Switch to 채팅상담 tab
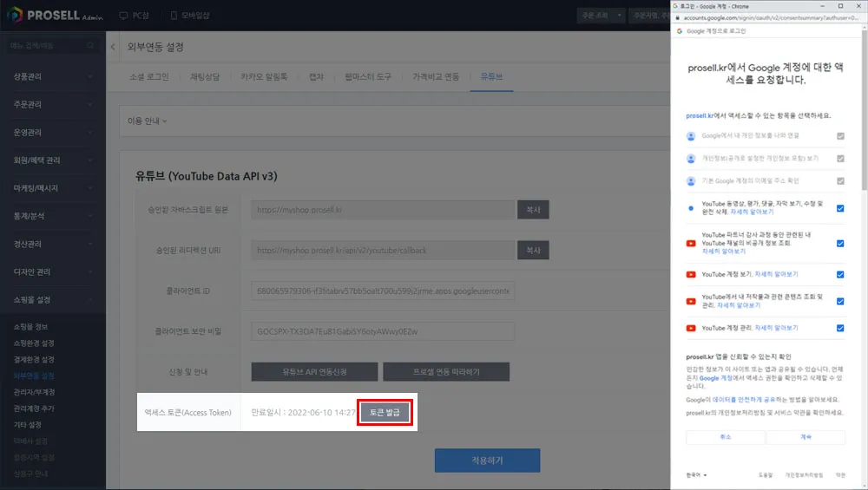 click(205, 77)
